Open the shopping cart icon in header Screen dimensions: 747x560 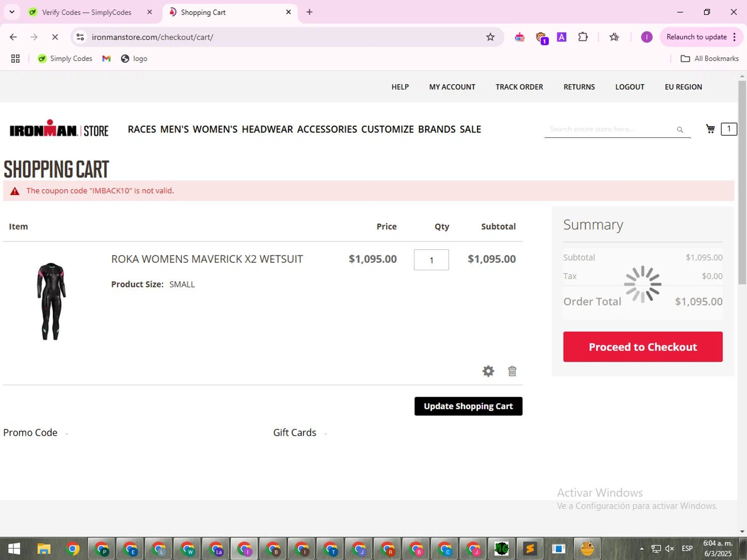click(x=711, y=129)
